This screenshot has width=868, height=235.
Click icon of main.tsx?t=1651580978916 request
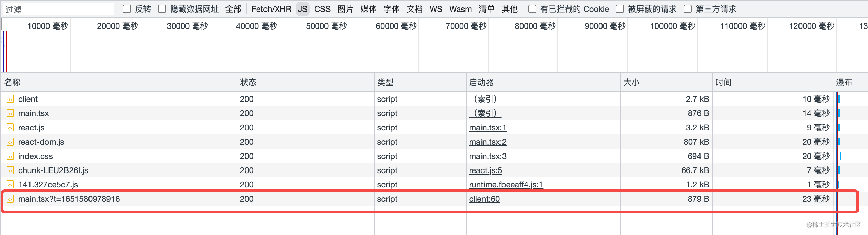[x=10, y=199]
